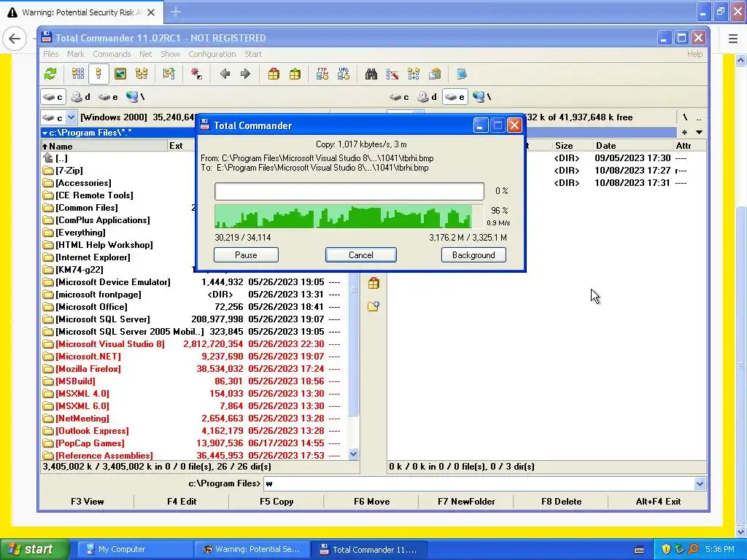
Task: Click left panel scrollbar down arrow
Action: tap(354, 454)
